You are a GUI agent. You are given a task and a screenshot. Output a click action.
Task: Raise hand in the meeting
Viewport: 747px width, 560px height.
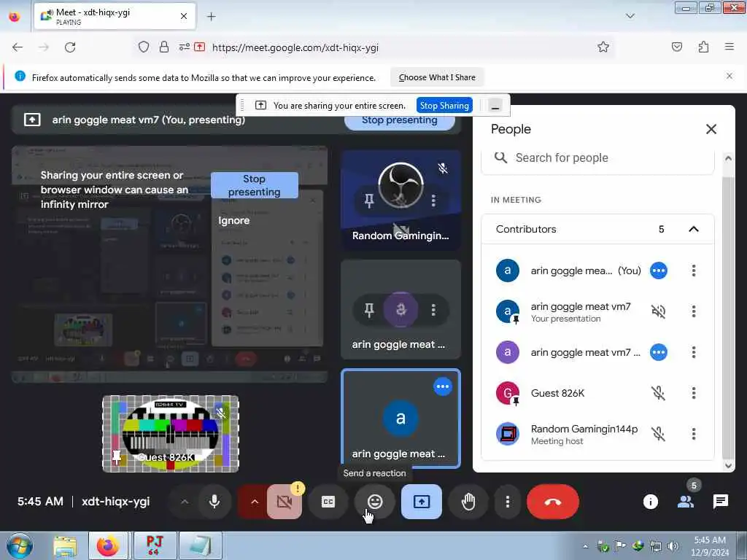click(x=468, y=502)
